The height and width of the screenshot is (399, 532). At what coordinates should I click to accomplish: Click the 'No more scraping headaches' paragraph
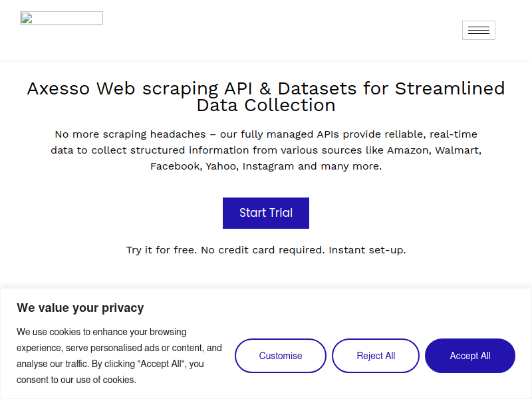tap(266, 150)
